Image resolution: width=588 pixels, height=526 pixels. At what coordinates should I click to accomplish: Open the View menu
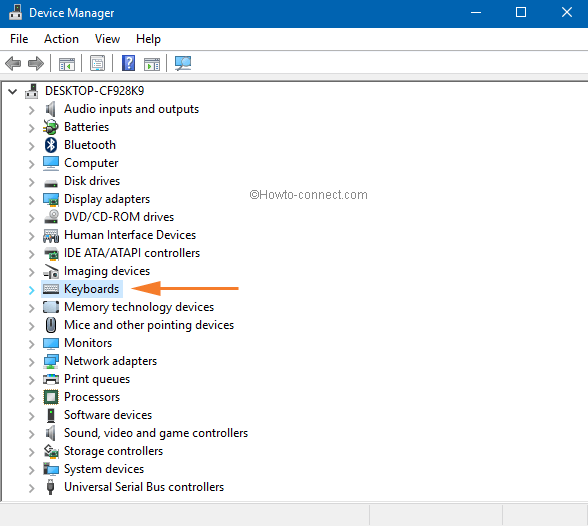pos(107,39)
